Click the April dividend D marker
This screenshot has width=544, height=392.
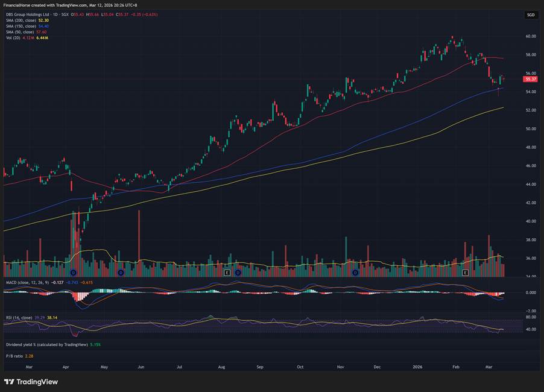[74, 273]
